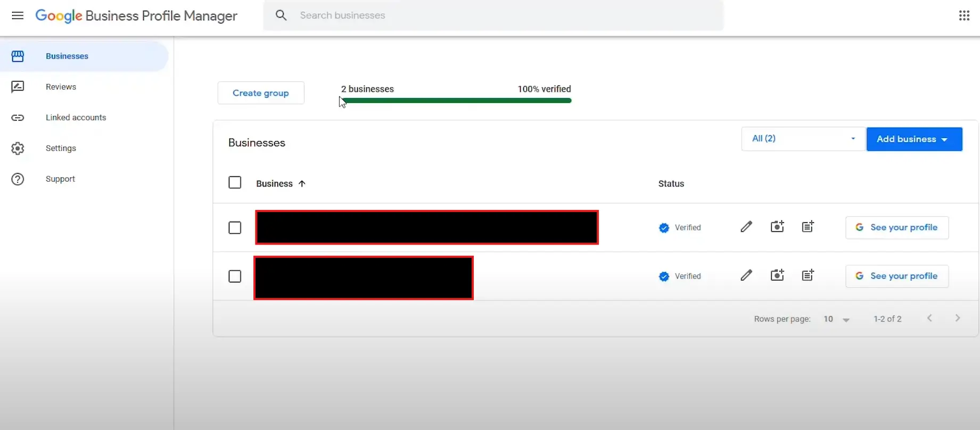
Task: Click the Status column header
Action: tap(671, 184)
